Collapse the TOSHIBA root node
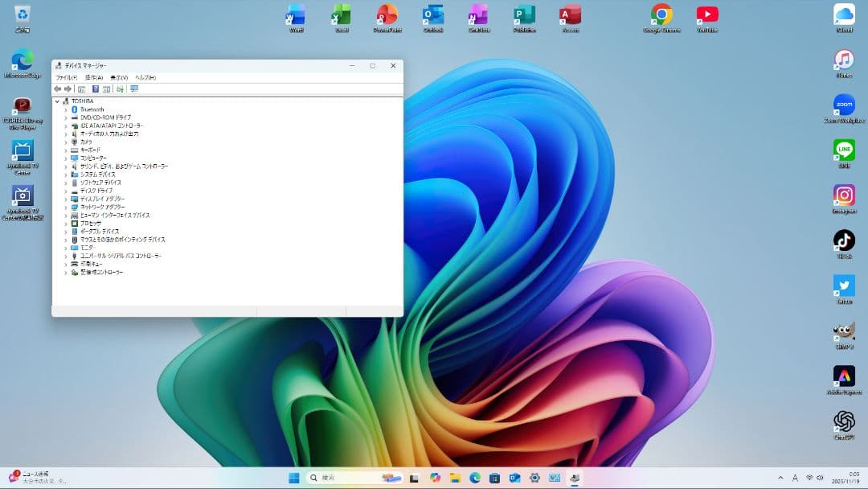The width and height of the screenshot is (868, 489). click(56, 101)
